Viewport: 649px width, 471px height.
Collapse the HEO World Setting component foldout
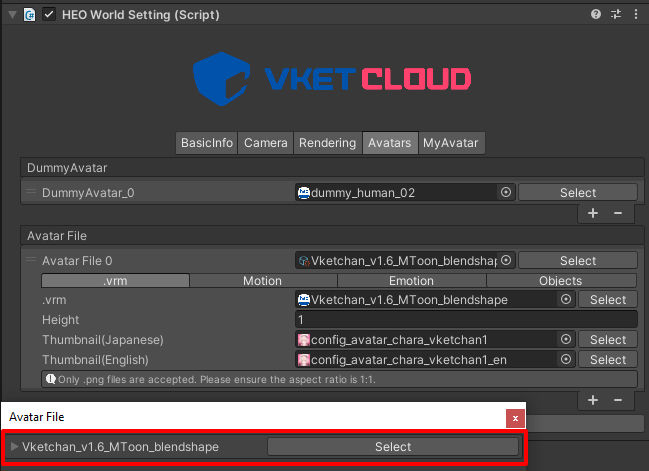click(12, 15)
